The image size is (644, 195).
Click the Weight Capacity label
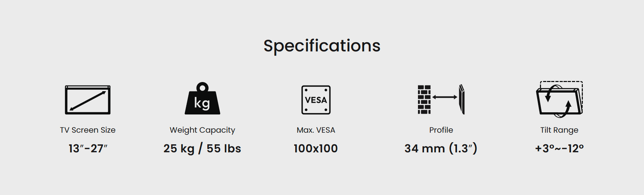click(x=202, y=130)
